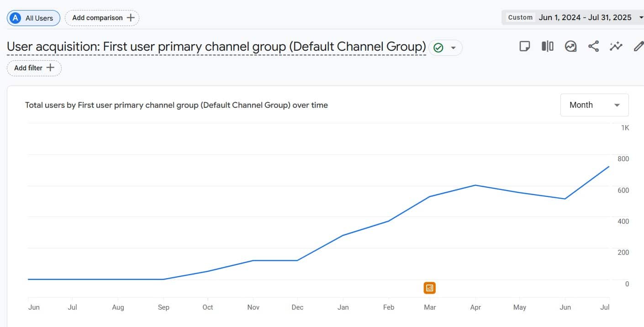The width and height of the screenshot is (644, 327).
Task: Click the date range dropdown arrow
Action: 641,17
